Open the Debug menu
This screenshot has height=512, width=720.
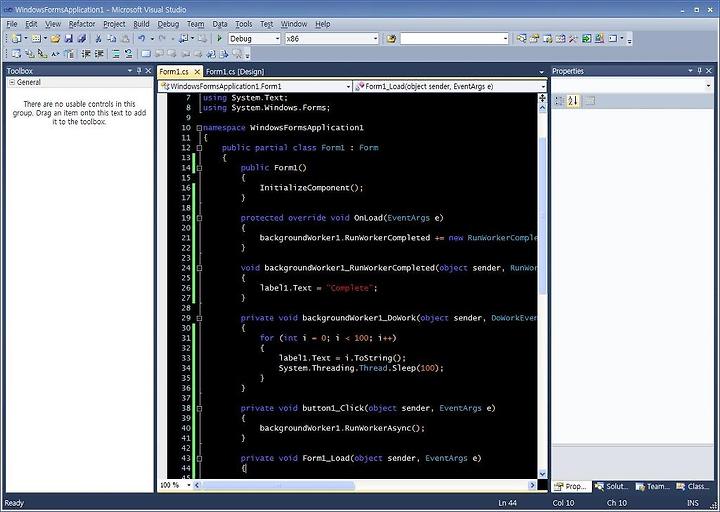168,24
